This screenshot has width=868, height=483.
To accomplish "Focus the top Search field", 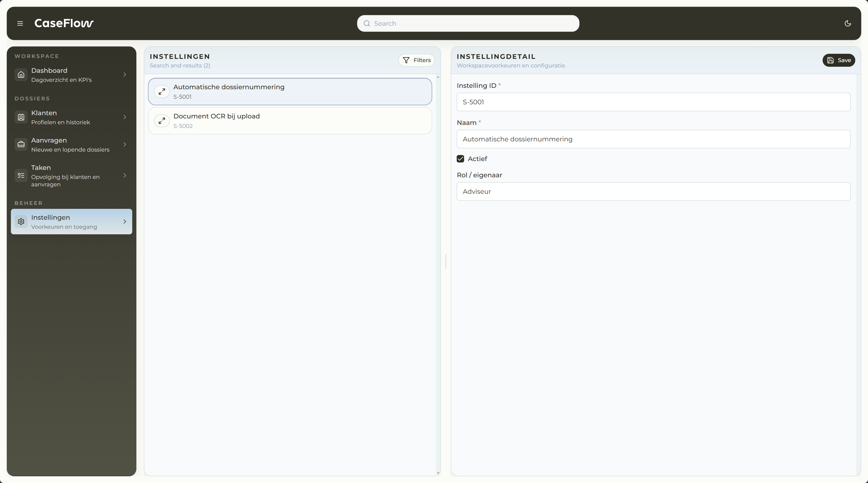I will 468,23.
